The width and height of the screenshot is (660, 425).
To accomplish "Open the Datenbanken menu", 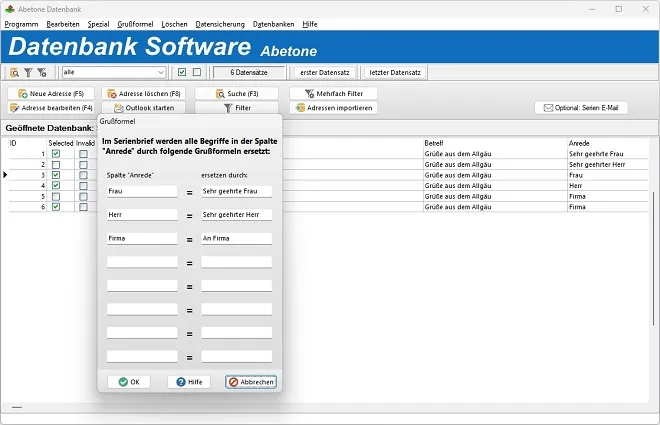I will [x=273, y=24].
